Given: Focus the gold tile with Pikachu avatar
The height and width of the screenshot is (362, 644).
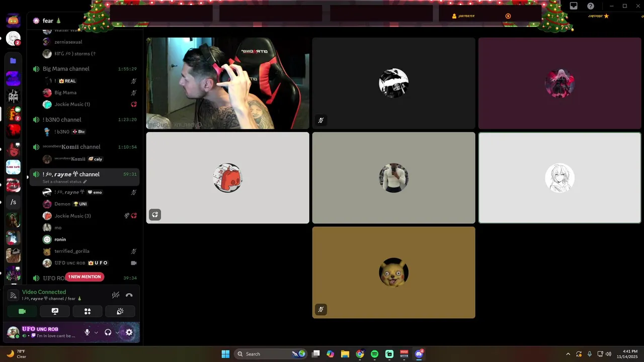Looking at the screenshot, I should 393,273.
